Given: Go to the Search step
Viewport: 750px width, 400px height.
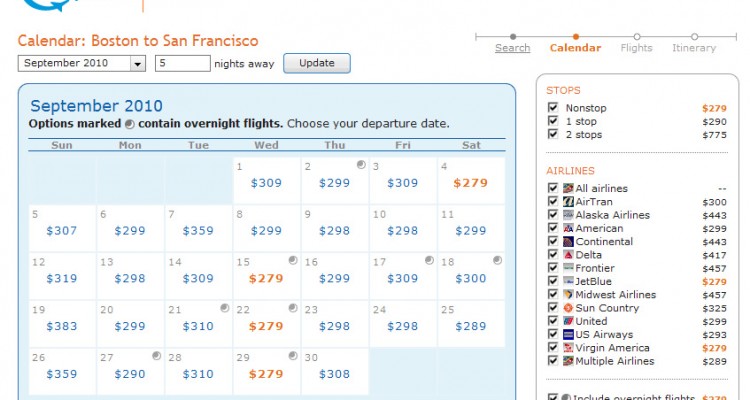Looking at the screenshot, I should click(x=512, y=48).
